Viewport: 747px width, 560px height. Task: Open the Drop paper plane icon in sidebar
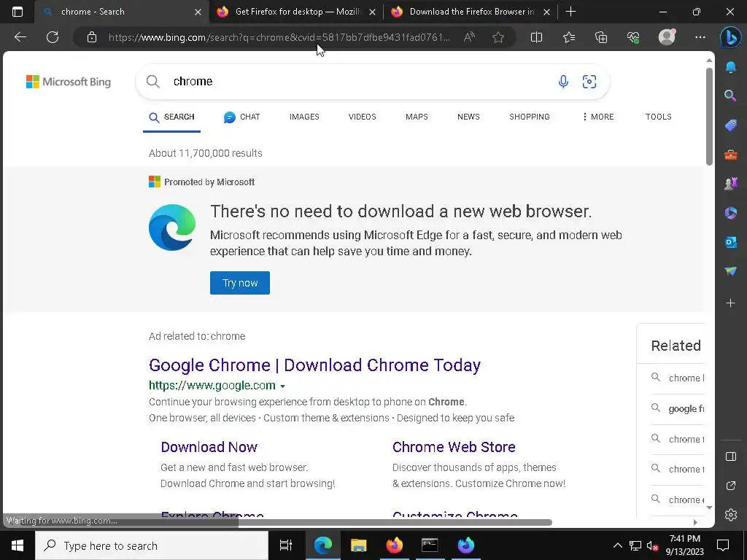[731, 271]
